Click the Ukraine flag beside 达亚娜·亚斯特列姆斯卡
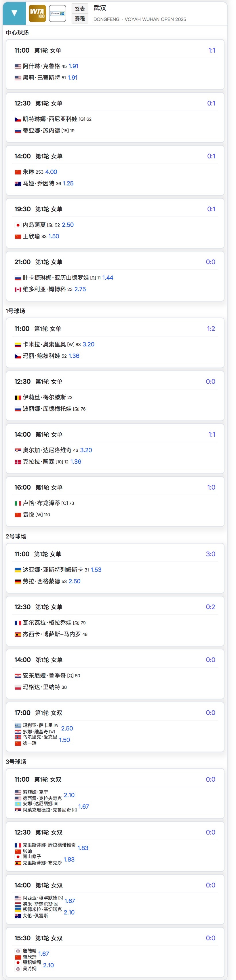The height and width of the screenshot is (980, 236). click(x=18, y=570)
